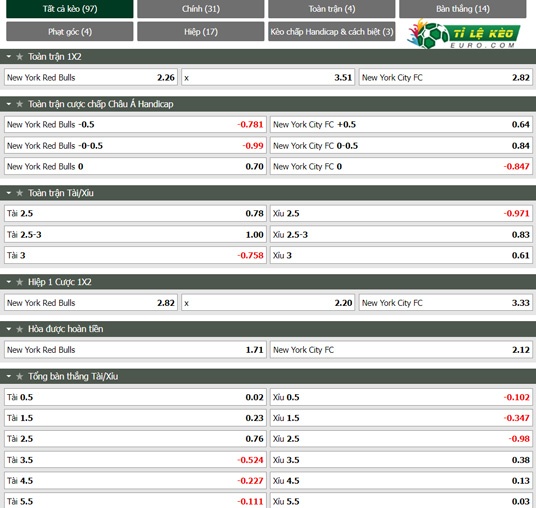Select draw-no-bet New York City FC 2.12
This screenshot has height=508, width=536.
(x=401, y=350)
